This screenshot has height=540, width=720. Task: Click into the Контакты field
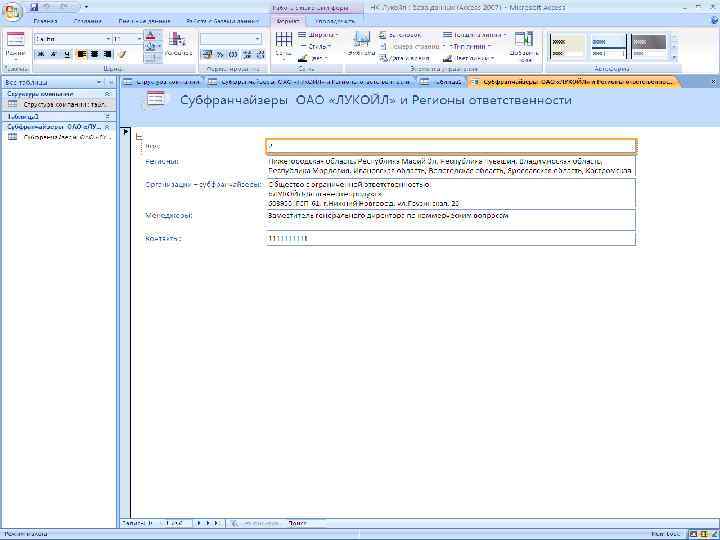pos(450,238)
